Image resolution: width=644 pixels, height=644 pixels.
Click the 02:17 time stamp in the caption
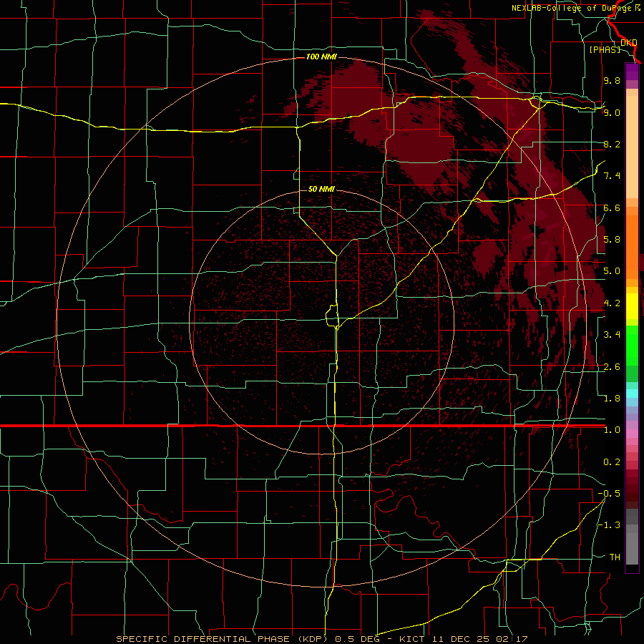pos(513,639)
